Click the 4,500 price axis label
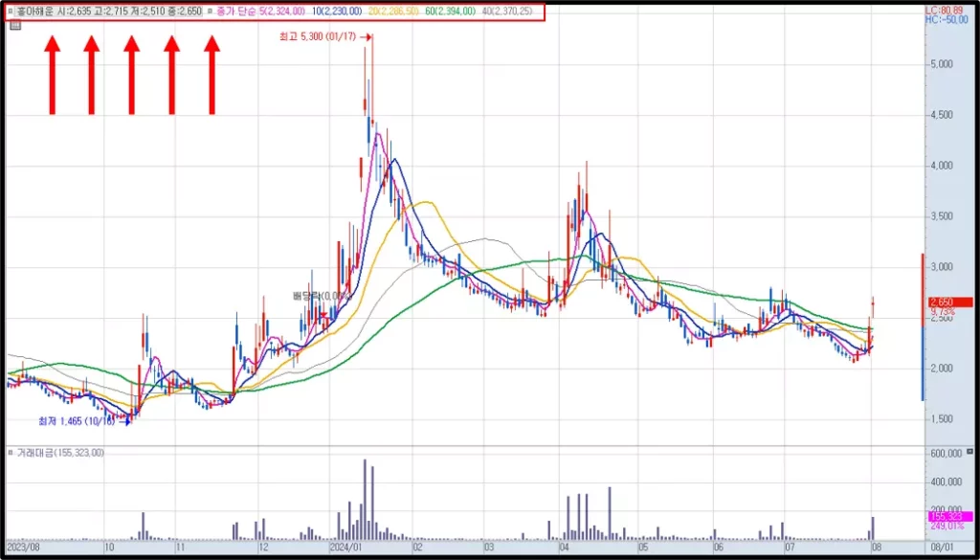 (942, 115)
